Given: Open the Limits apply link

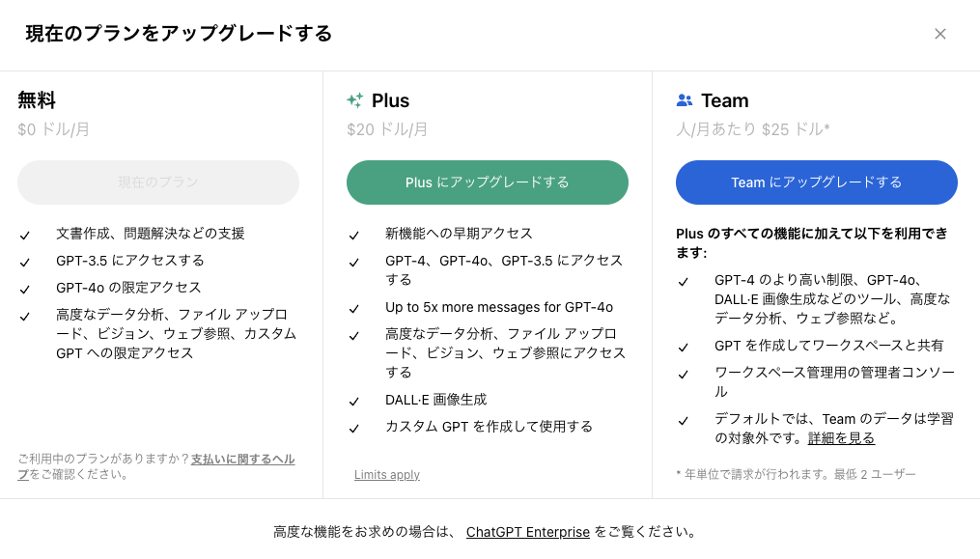Looking at the screenshot, I should pos(386,474).
